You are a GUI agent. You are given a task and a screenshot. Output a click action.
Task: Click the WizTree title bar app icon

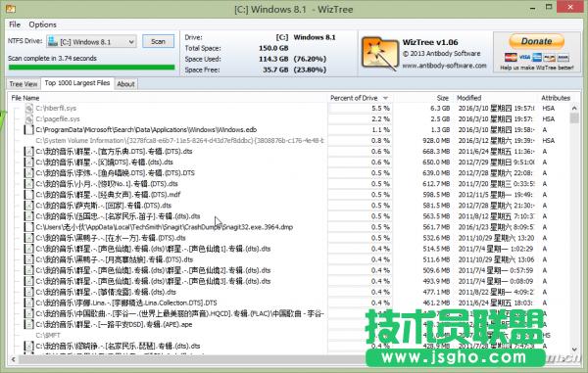tap(11, 8)
